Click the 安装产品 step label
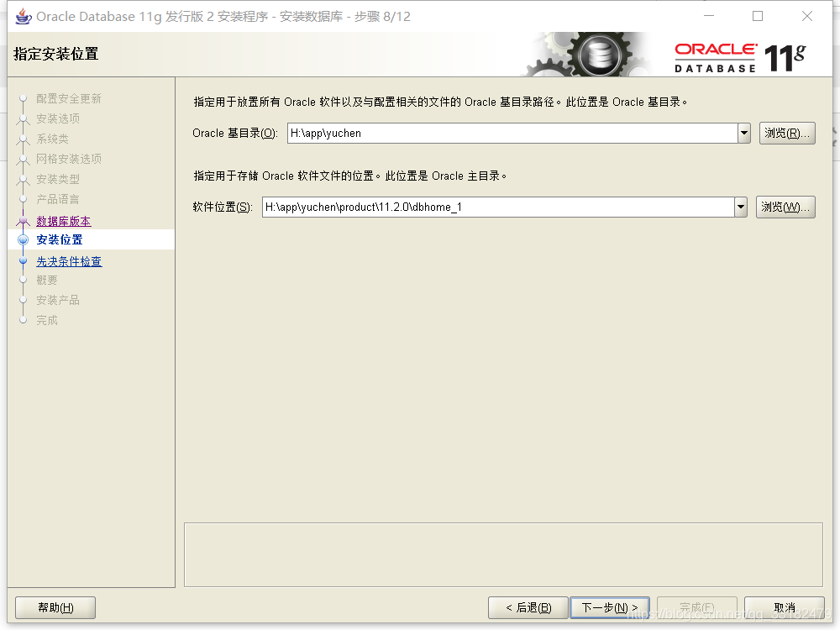The width and height of the screenshot is (840, 630). (58, 300)
